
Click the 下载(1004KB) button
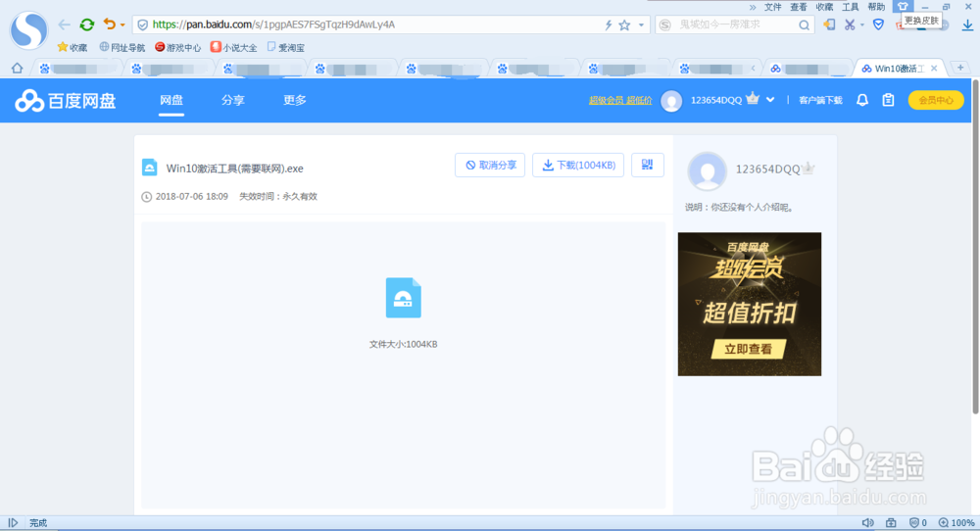click(578, 165)
